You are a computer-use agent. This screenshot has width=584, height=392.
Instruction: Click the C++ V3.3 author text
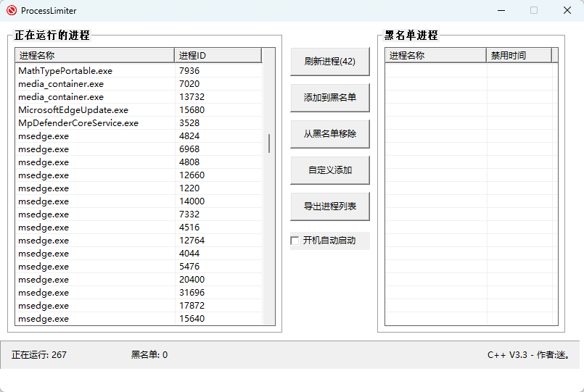point(529,355)
